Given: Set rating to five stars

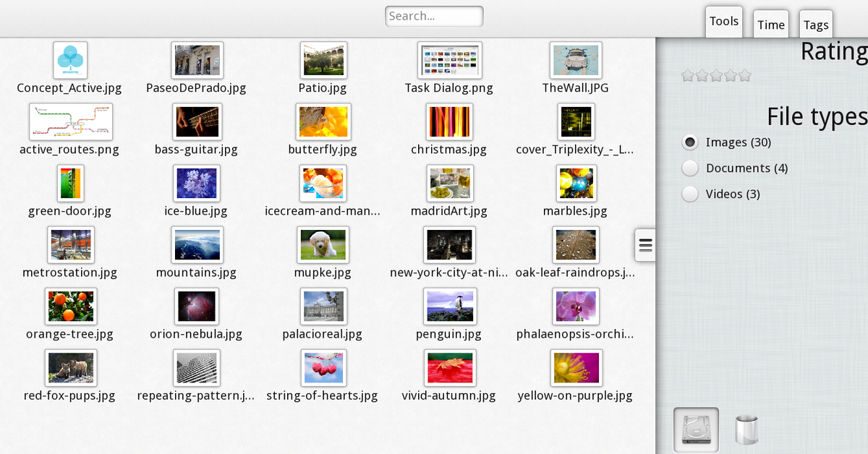Looking at the screenshot, I should point(745,75).
